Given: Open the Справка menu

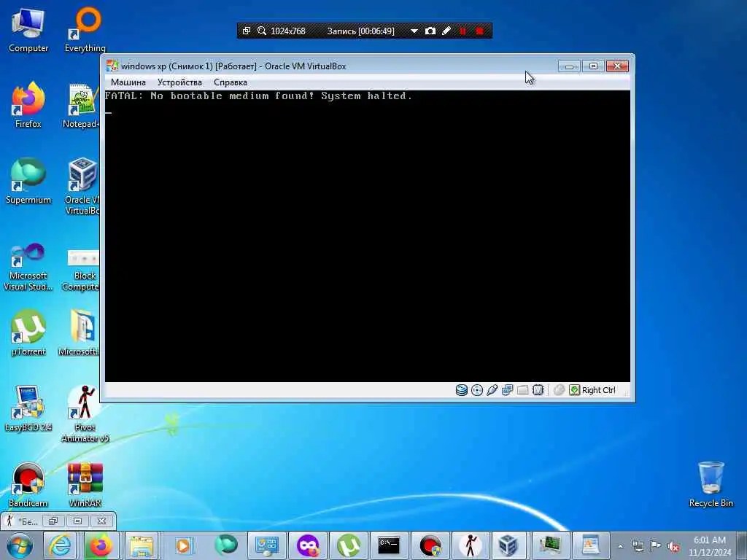Looking at the screenshot, I should pyautogui.click(x=231, y=82).
